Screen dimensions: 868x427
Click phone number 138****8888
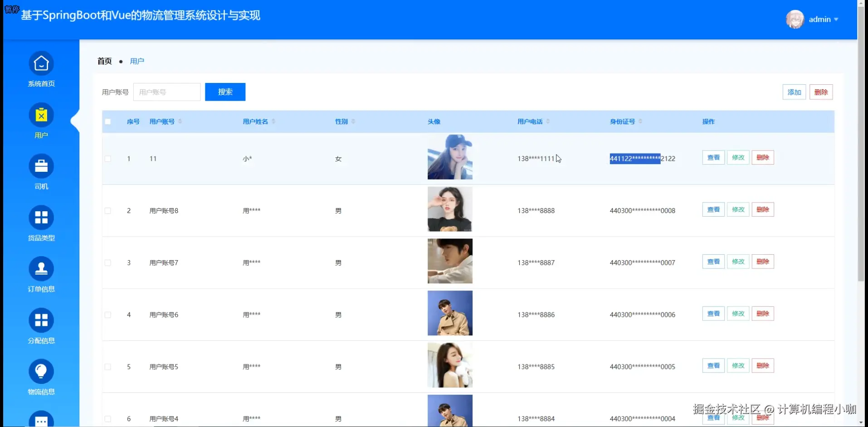click(x=536, y=211)
